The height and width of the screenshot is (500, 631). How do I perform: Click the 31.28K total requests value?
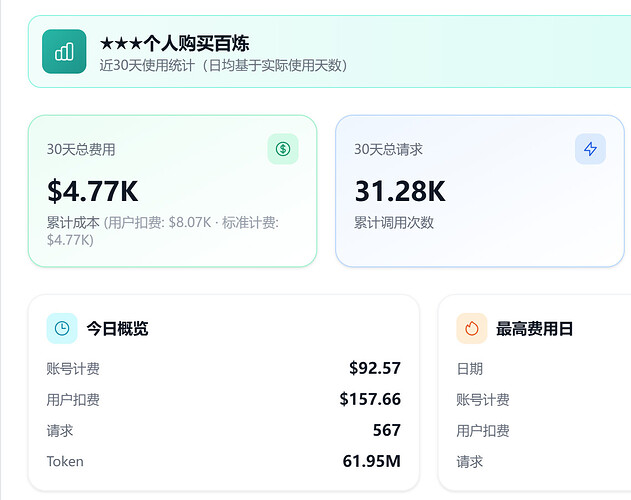400,191
